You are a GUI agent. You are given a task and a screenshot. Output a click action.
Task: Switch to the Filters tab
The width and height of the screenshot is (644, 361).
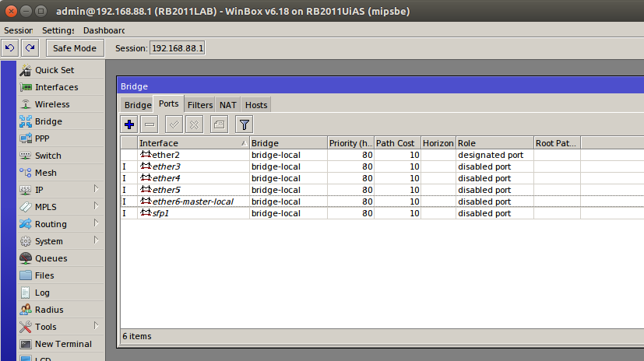[x=200, y=105]
